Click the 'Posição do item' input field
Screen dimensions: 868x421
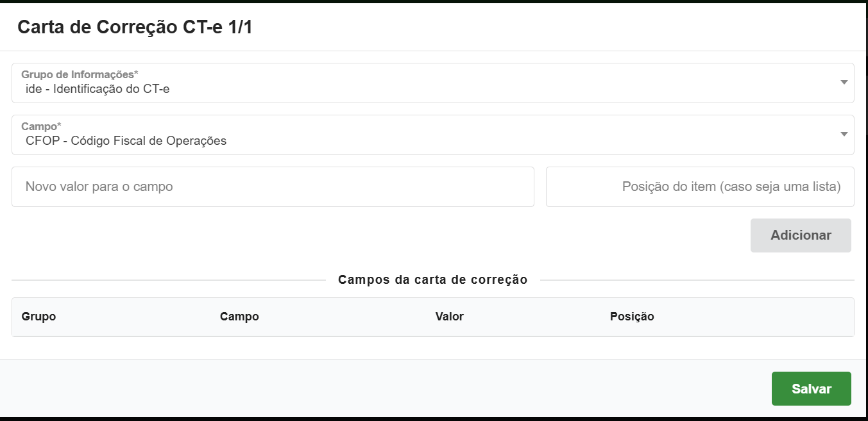click(x=700, y=187)
